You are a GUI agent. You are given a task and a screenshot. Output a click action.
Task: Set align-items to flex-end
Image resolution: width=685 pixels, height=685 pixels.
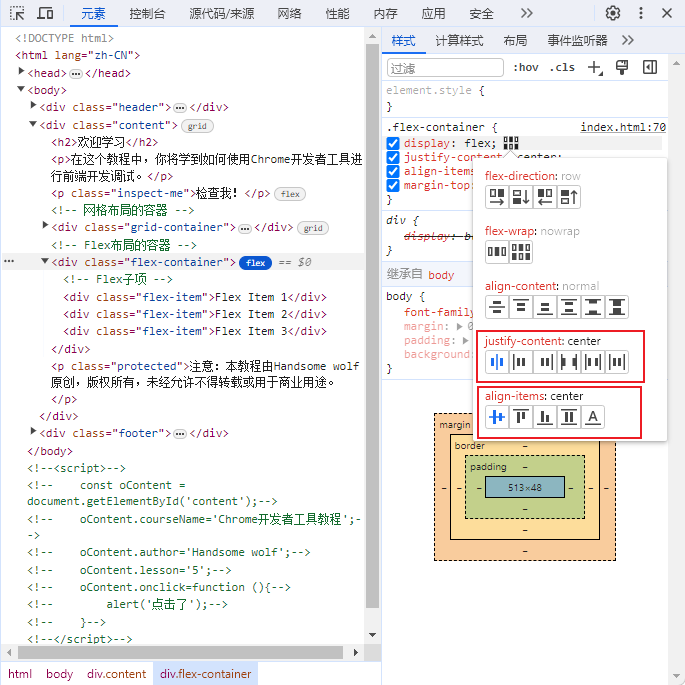(x=544, y=417)
